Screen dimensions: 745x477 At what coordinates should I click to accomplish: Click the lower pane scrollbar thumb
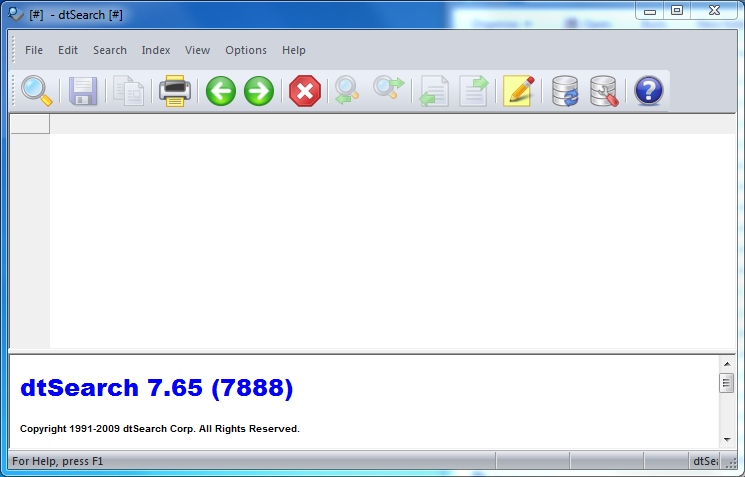(x=726, y=383)
